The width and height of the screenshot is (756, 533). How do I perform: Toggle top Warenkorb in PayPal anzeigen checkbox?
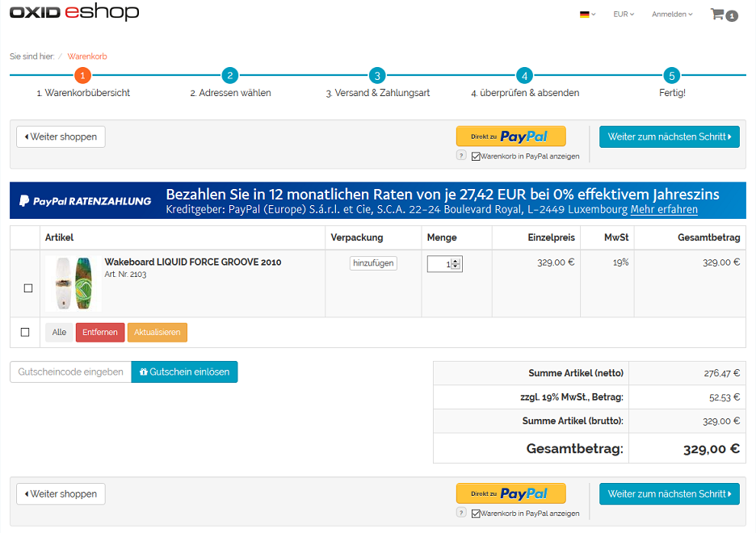coord(476,156)
